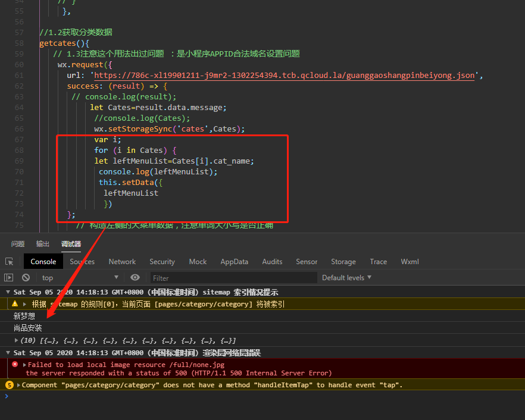Click the yellow warning triangle icon
525x420 pixels.
coord(15,304)
